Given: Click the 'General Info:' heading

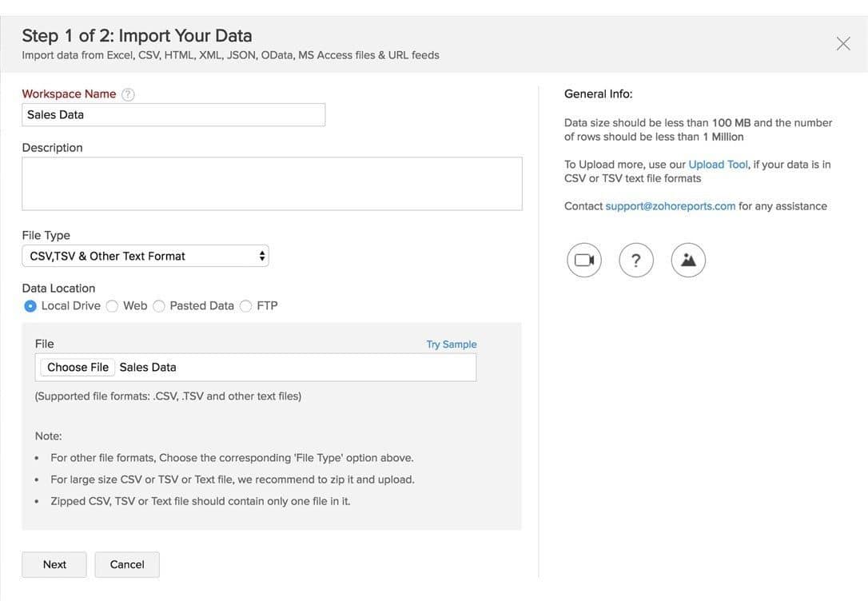Looking at the screenshot, I should [x=599, y=94].
